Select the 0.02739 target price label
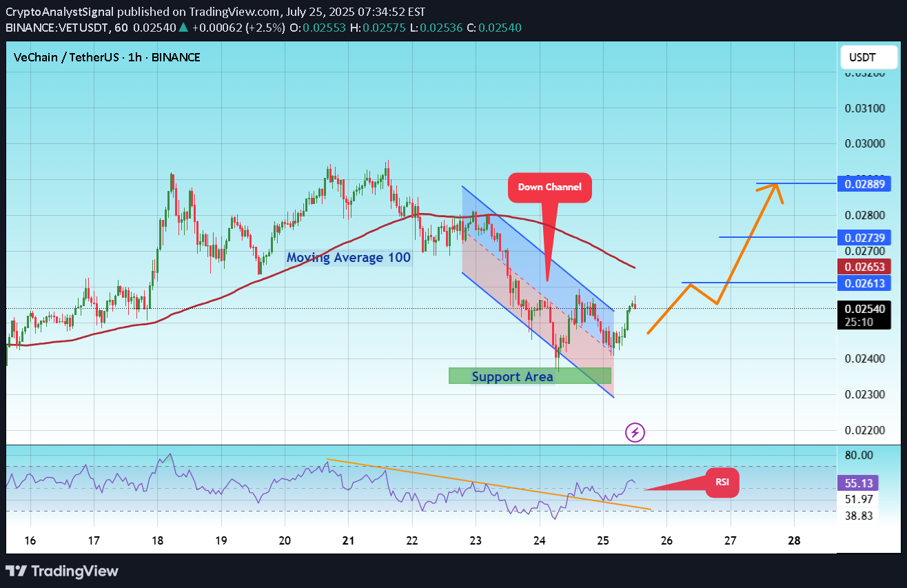 (865, 238)
